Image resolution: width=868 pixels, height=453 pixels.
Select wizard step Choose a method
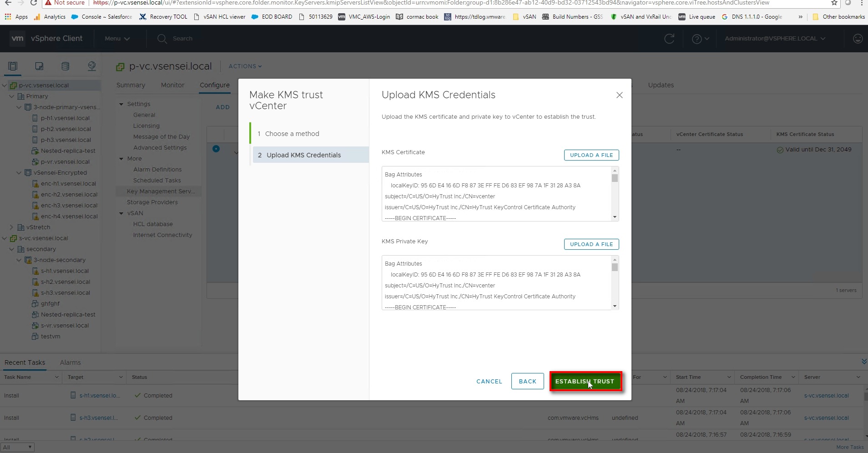292,134
